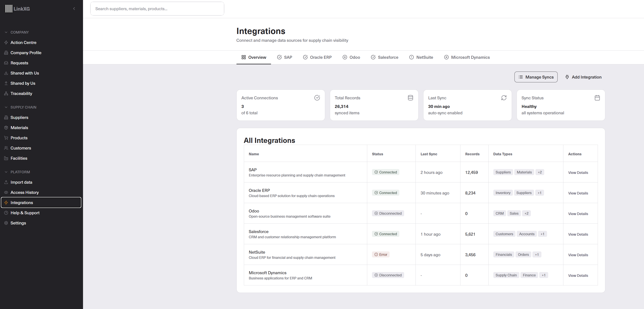
Task: Go to Traceability page
Action: point(41,93)
